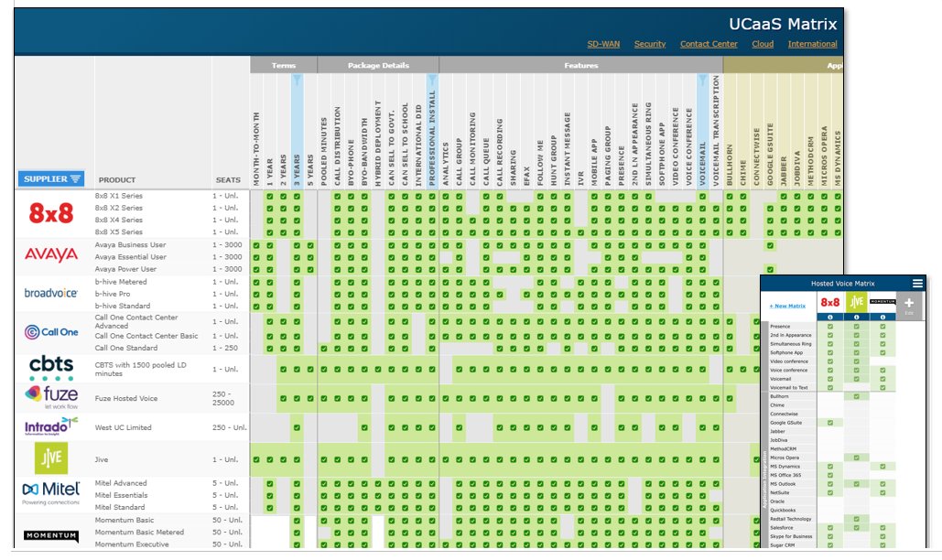
Task: Open the Cloud matrix link
Action: (x=763, y=44)
